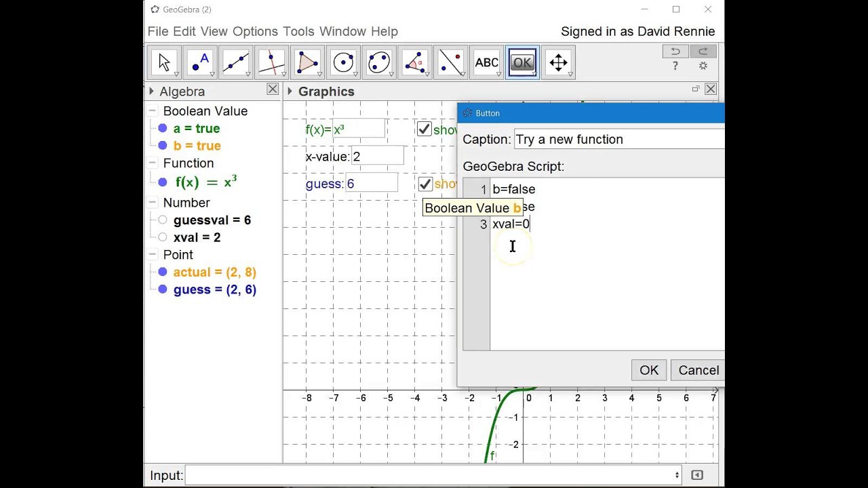The width and height of the screenshot is (868, 488).
Task: Collapse the Function group
Action: [153, 163]
